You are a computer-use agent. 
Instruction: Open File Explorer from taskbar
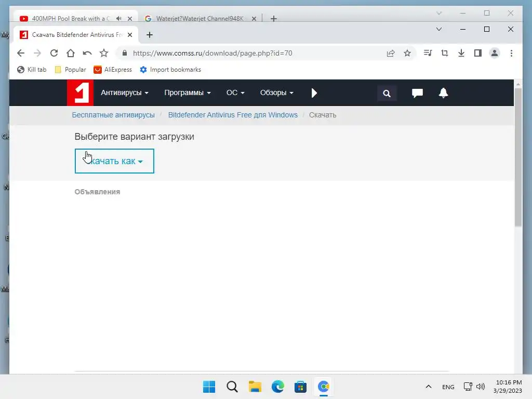click(255, 387)
